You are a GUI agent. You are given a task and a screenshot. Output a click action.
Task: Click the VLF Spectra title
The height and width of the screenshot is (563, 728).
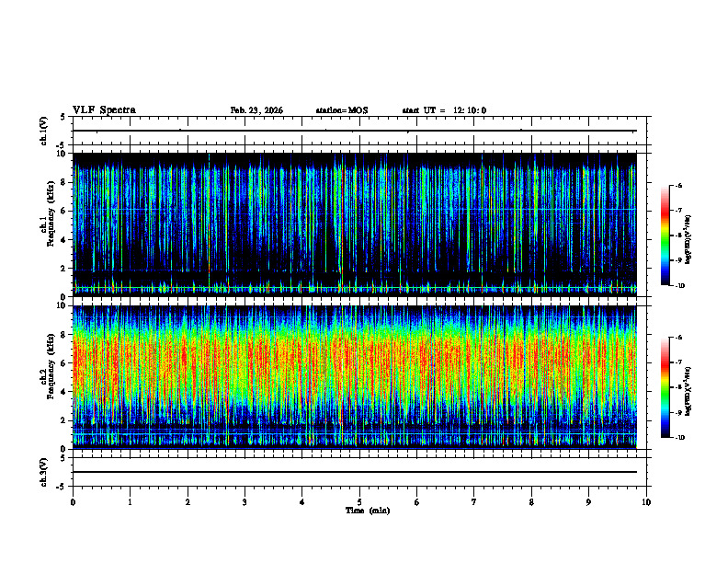(104, 110)
